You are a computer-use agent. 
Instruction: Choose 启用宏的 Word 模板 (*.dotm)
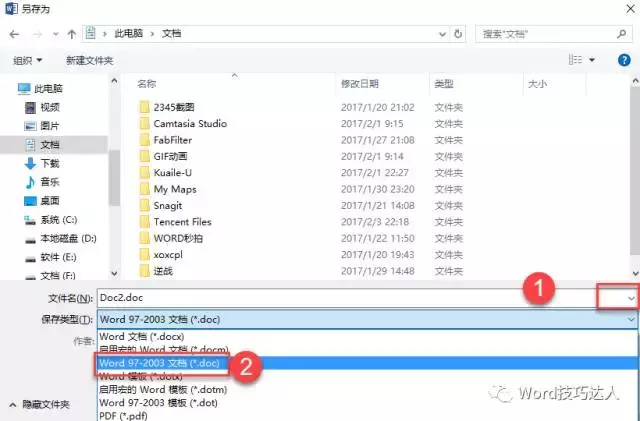coord(163,390)
